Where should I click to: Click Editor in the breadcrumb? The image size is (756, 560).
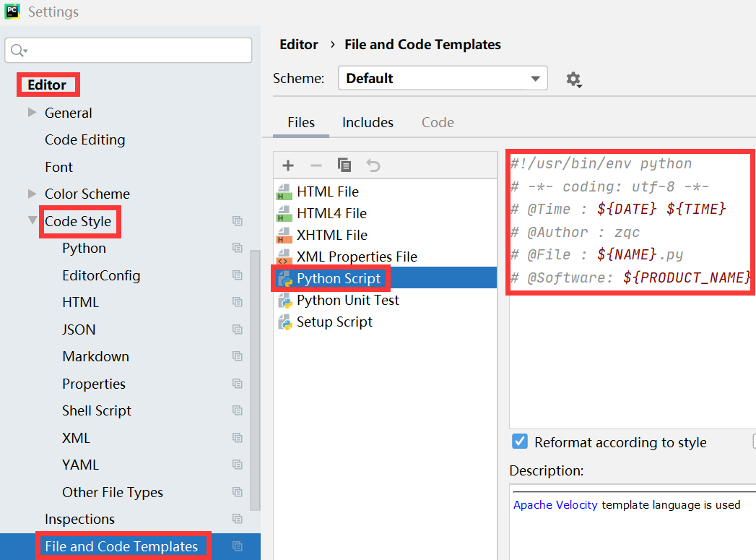[x=298, y=44]
